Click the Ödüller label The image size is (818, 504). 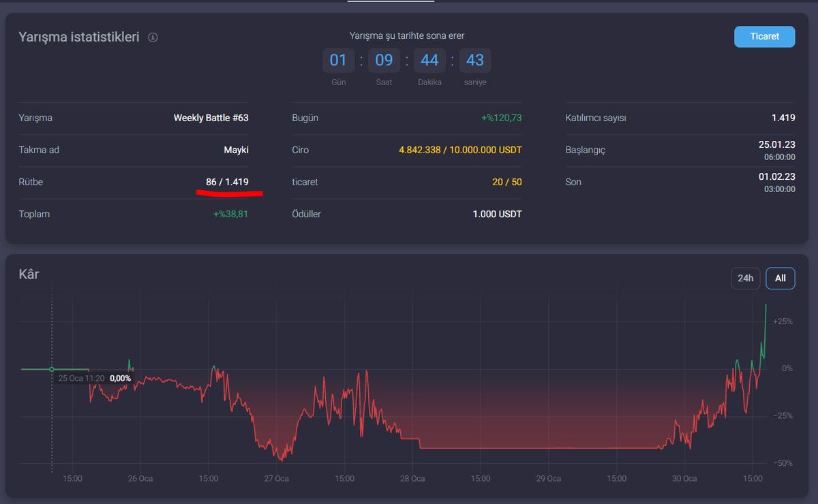(306, 214)
